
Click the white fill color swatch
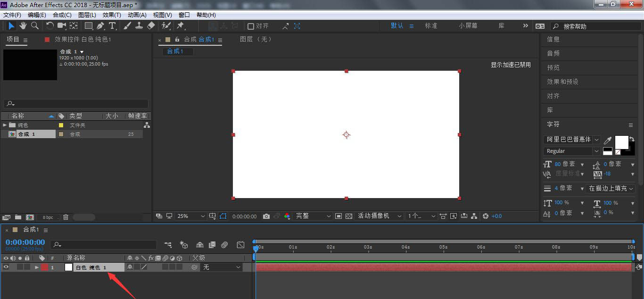click(x=621, y=142)
